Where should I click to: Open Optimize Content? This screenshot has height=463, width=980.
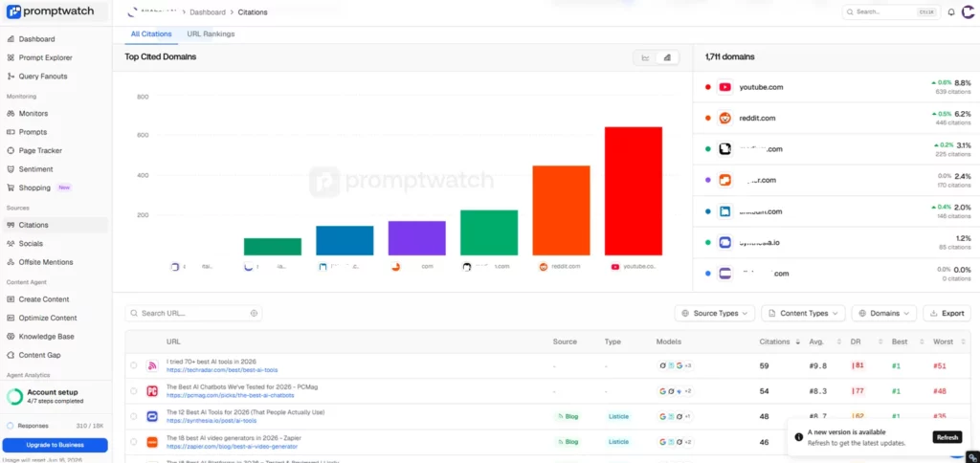pos(48,318)
